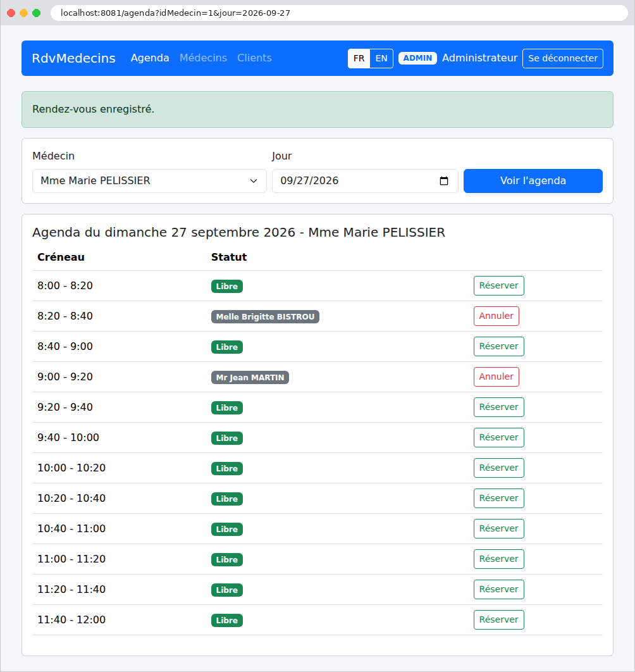635x672 pixels.
Task: Click the browser address bar URL
Action: click(x=175, y=13)
